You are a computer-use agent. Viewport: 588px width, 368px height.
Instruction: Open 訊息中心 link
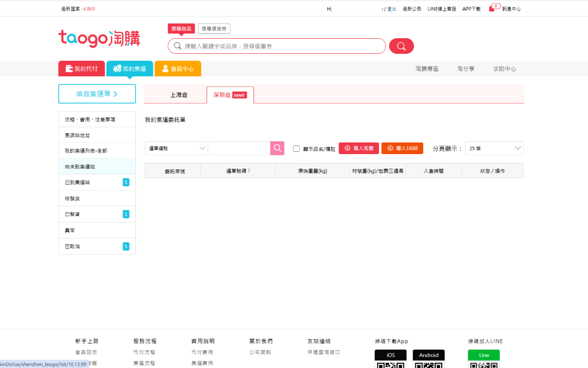(512, 9)
